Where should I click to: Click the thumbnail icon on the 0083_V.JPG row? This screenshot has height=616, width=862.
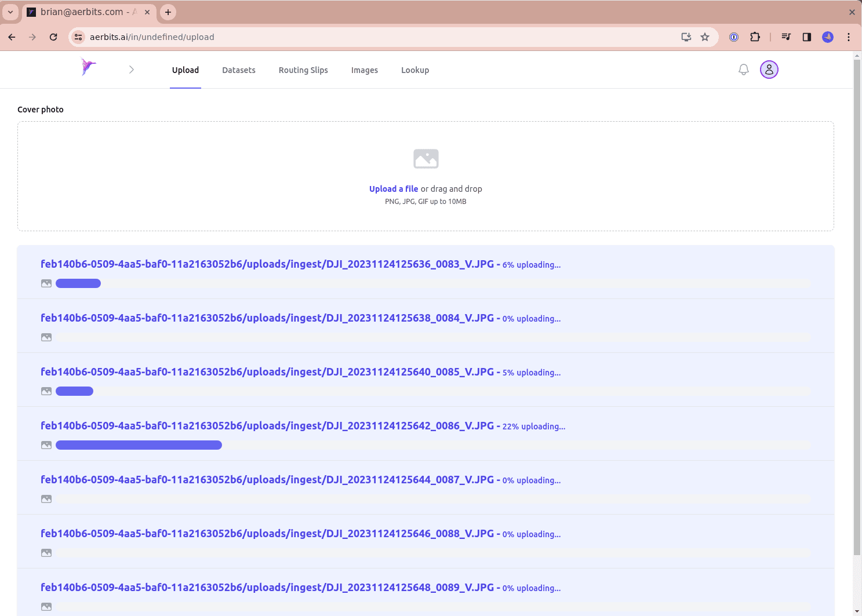coord(46,283)
